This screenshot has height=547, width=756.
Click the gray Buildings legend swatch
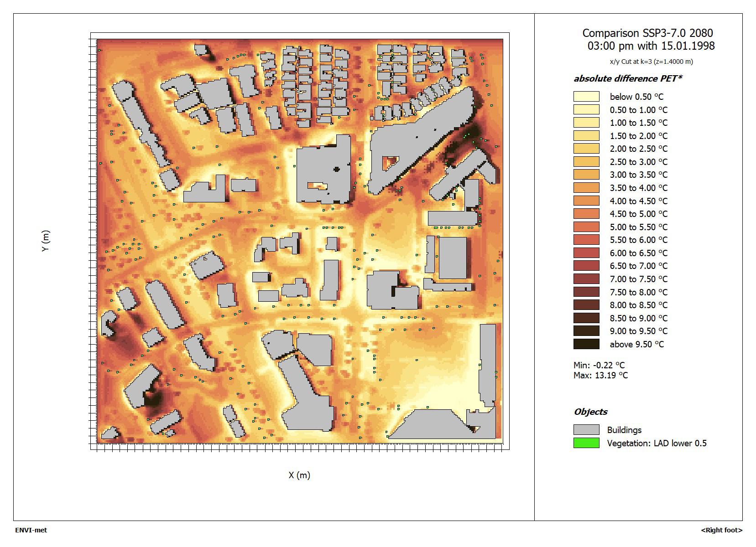586,429
